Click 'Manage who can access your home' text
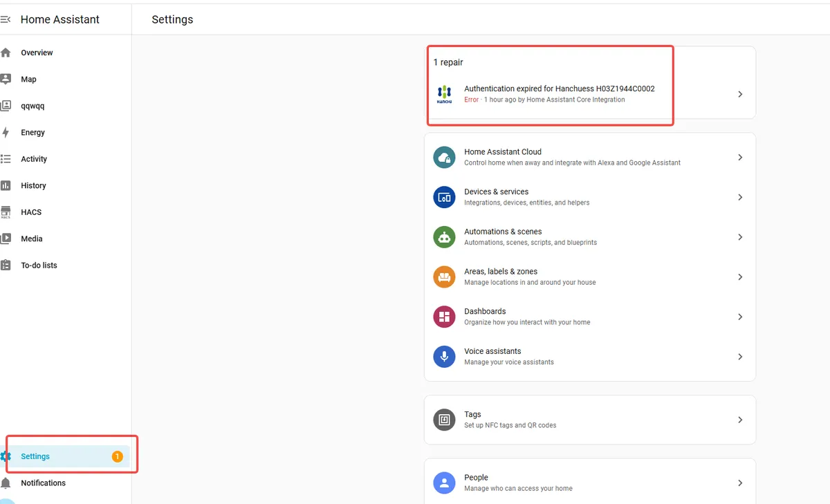Screen dimensions: 830x504 (518, 488)
